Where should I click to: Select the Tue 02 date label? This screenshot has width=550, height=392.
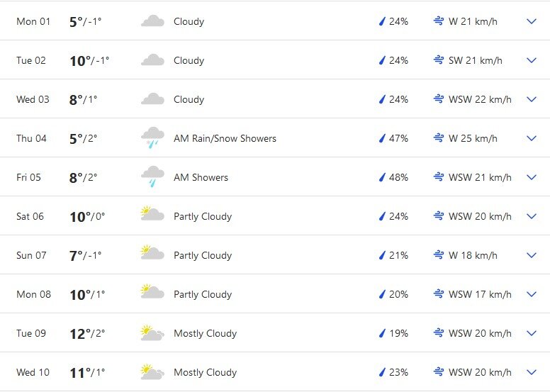pyautogui.click(x=31, y=60)
